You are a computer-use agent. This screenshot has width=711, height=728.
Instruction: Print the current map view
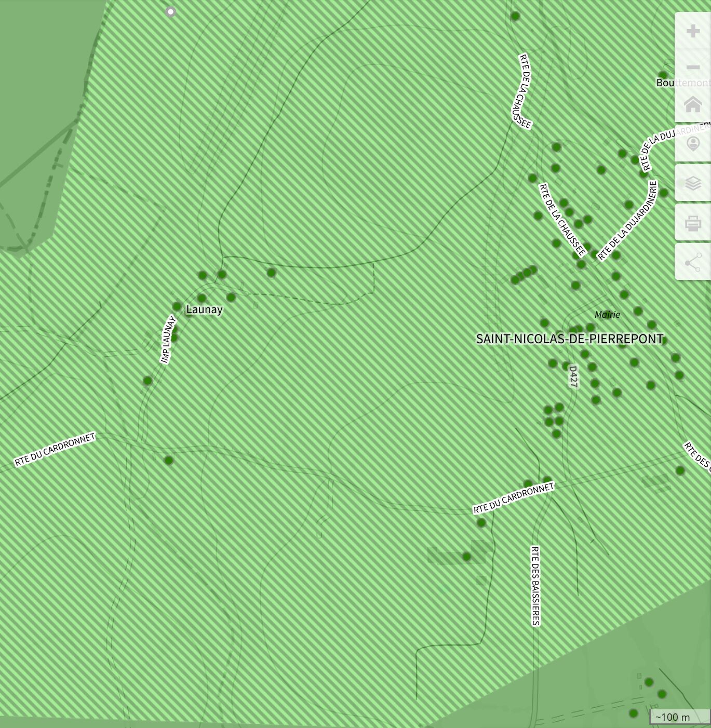click(693, 223)
